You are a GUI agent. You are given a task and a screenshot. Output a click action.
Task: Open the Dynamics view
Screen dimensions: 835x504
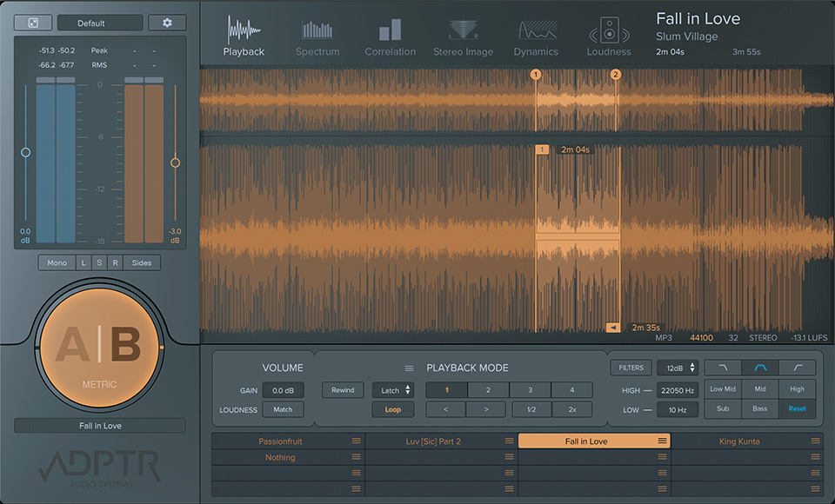[x=536, y=38]
